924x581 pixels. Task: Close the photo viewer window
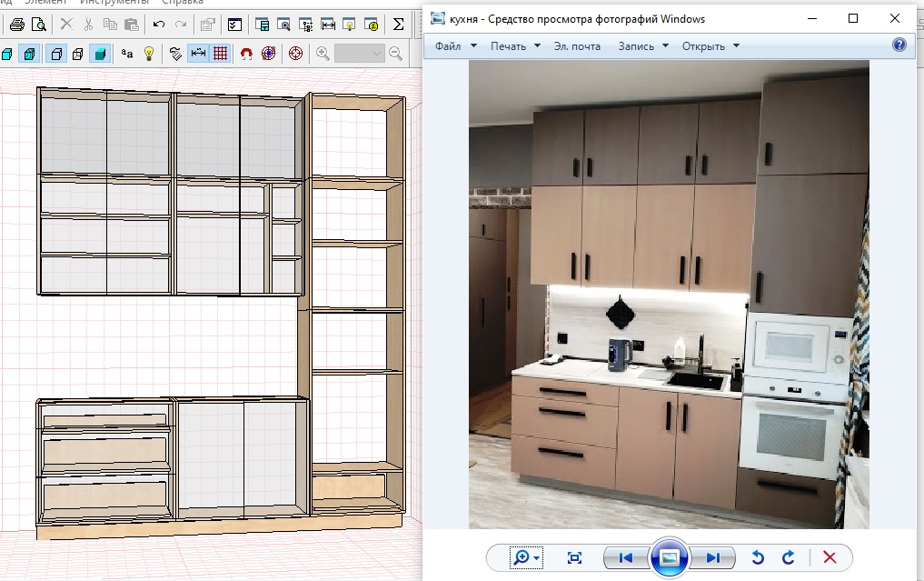pyautogui.click(x=895, y=18)
